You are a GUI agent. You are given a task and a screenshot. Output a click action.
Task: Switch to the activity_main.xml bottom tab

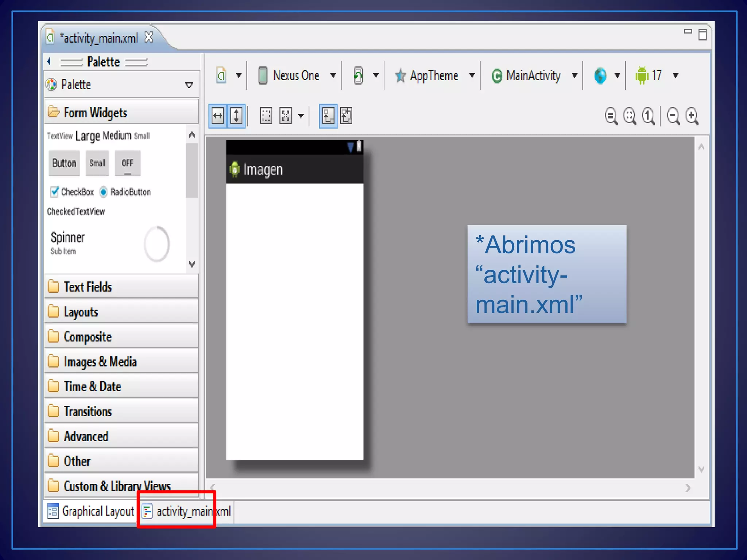186,511
